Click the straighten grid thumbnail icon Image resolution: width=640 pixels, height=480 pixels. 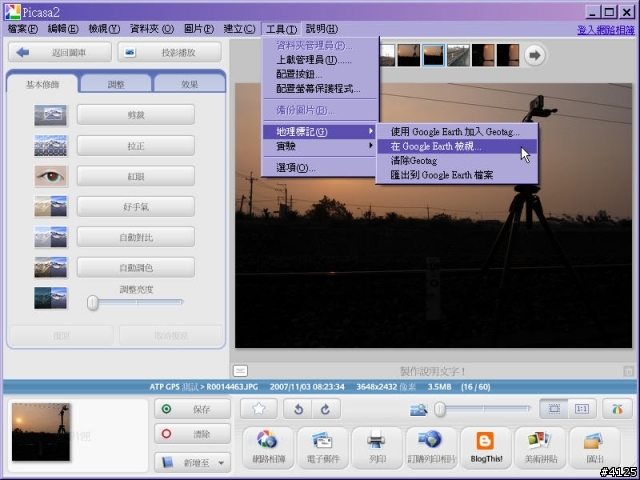click(50, 145)
